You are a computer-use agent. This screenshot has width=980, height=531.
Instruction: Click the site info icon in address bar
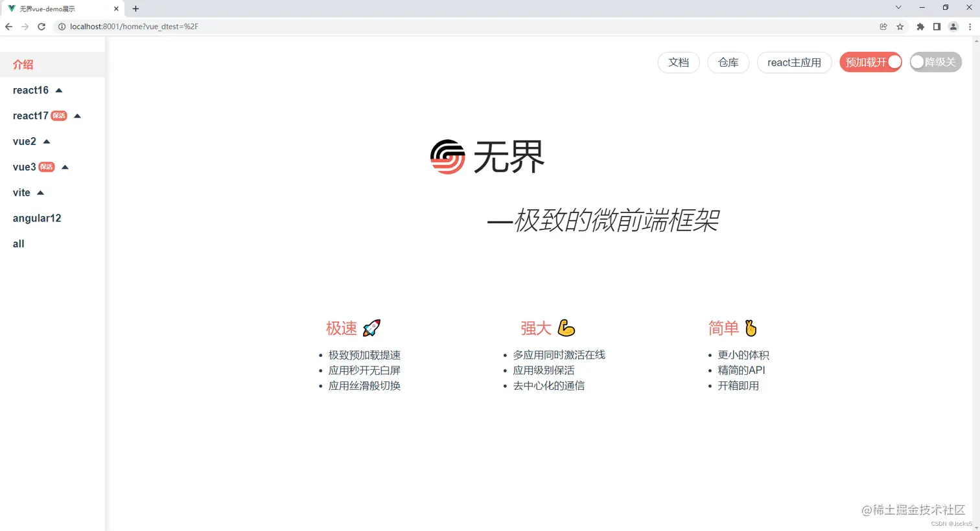(x=62, y=27)
